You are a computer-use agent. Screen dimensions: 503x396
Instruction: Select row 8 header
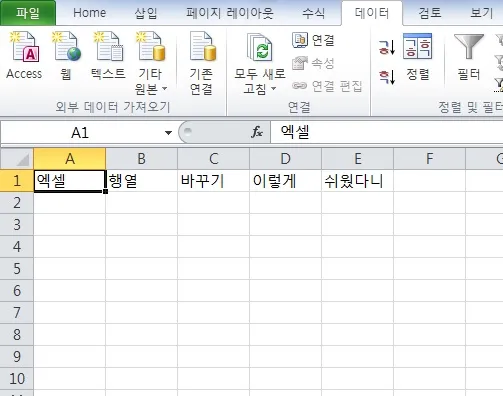[17, 335]
